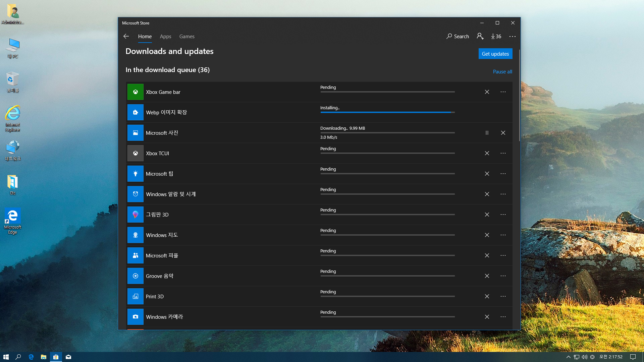Open the downloads indicator showing 36
Image resolution: width=644 pixels, height=362 pixels.
coord(496,36)
